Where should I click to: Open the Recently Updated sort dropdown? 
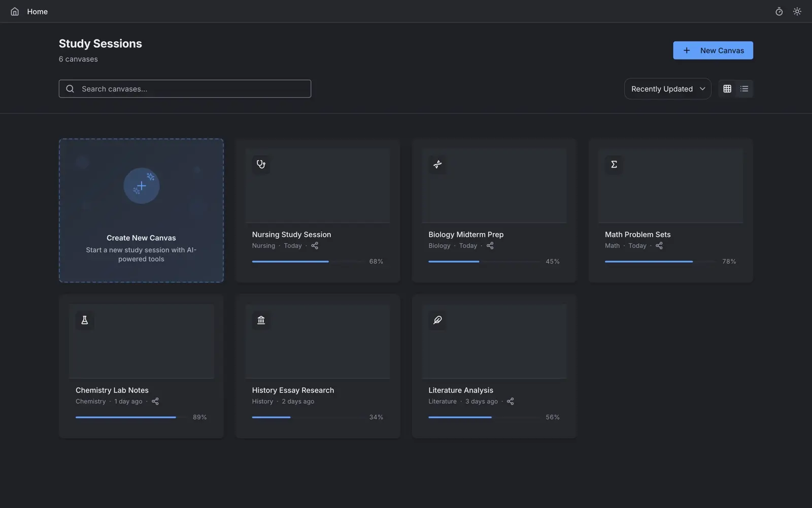pyautogui.click(x=667, y=89)
